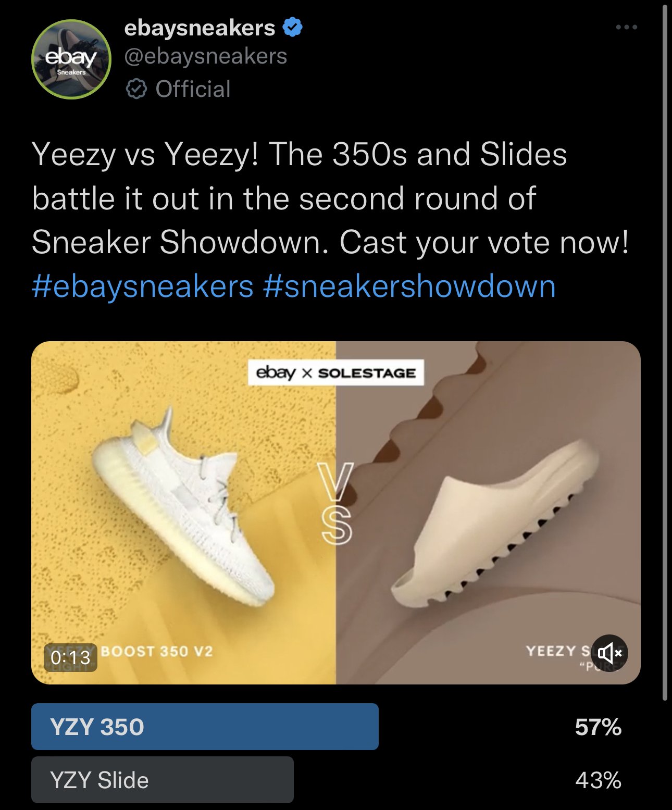Image resolution: width=672 pixels, height=810 pixels.
Task: Tap the ebaysneakers profile avatar
Action: [x=71, y=59]
